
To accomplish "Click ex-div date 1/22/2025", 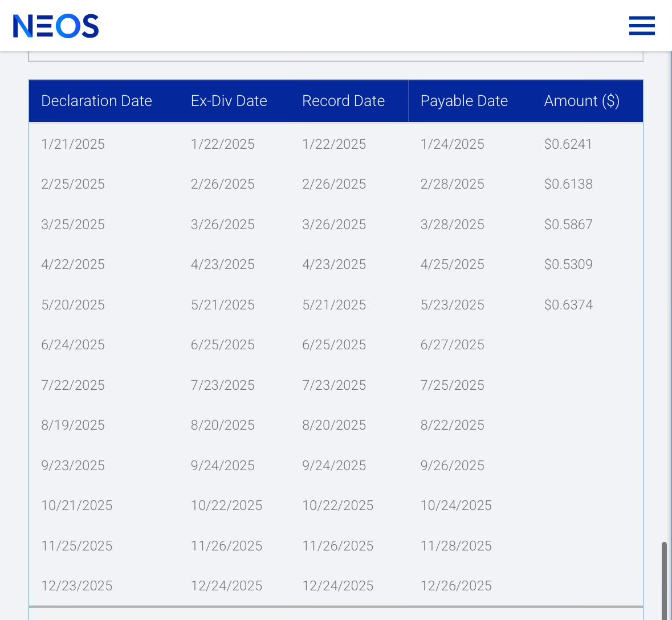I will [x=222, y=144].
